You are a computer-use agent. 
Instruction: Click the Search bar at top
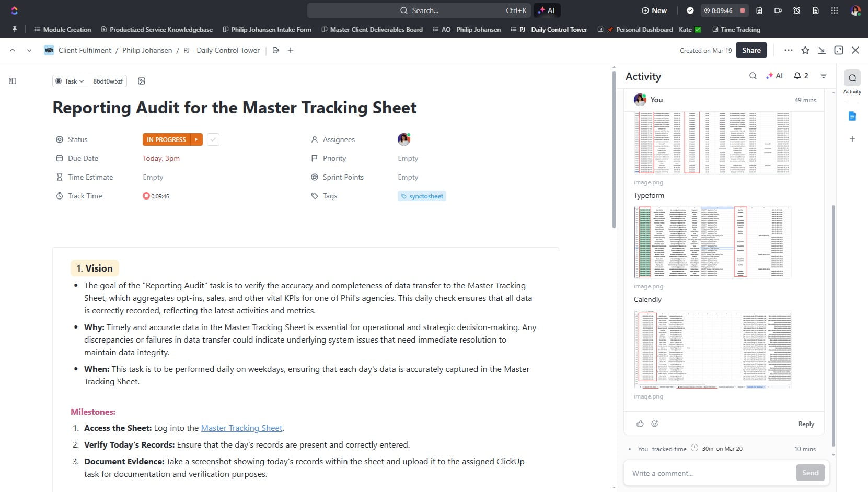pos(419,10)
